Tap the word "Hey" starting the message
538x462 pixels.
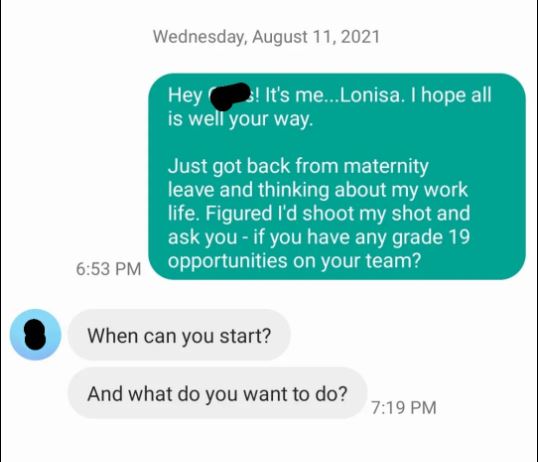tap(185, 95)
